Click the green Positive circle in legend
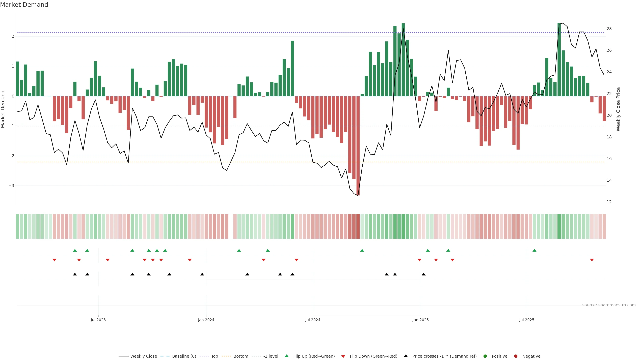Viewport: 644px width, 362px height. click(x=485, y=356)
